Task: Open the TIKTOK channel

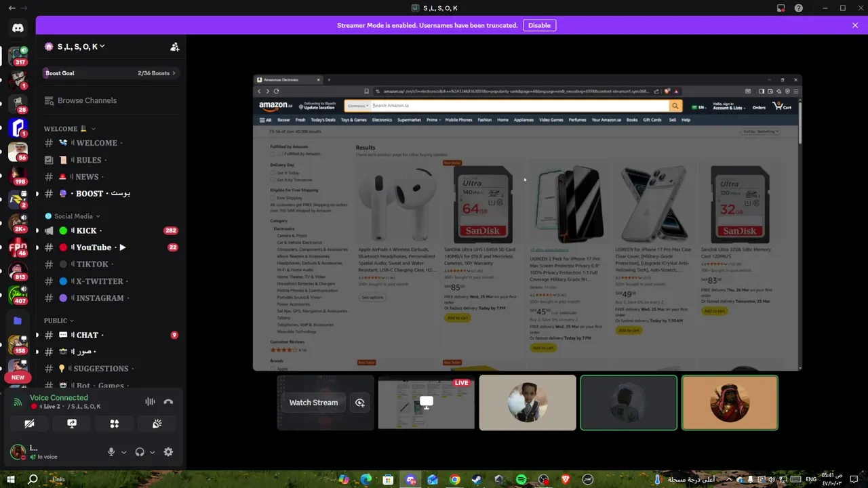Action: coord(111,264)
